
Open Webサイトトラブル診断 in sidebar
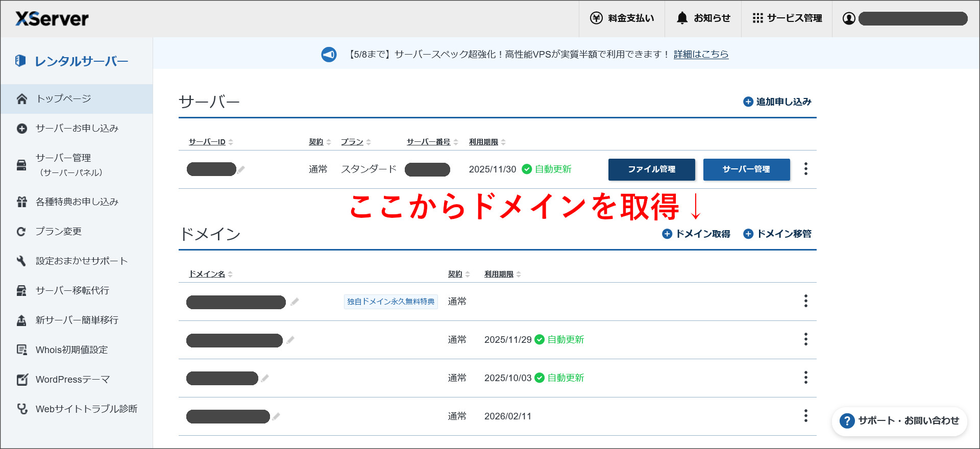pos(77,409)
